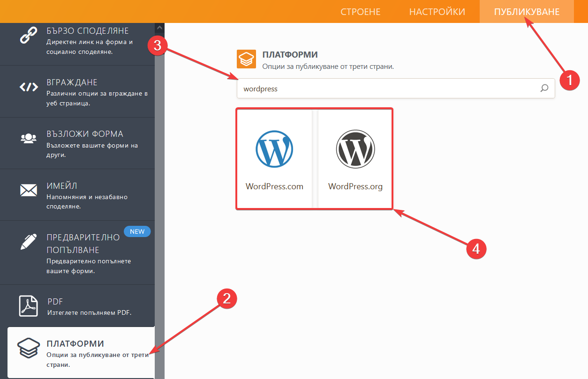Click the orange Platforms header icon
This screenshot has width=588, height=379.
(x=247, y=59)
